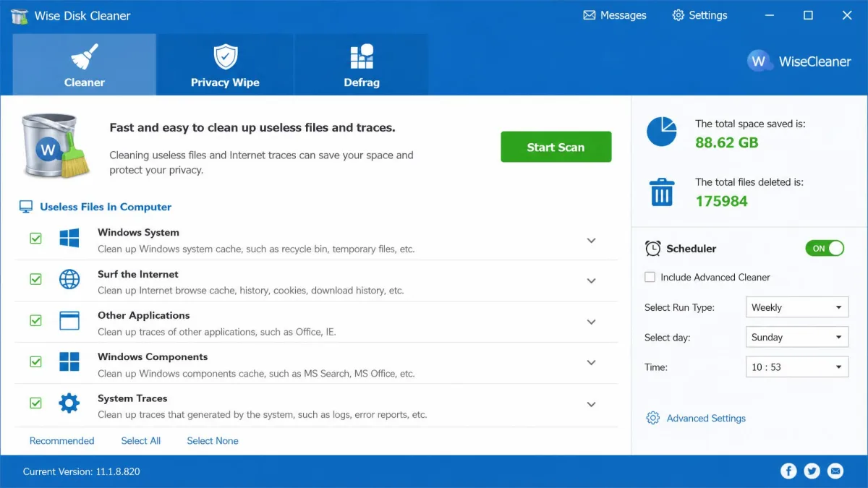Uncheck the Surf the Internet checkbox
The height and width of the screenshot is (488, 868).
(35, 279)
